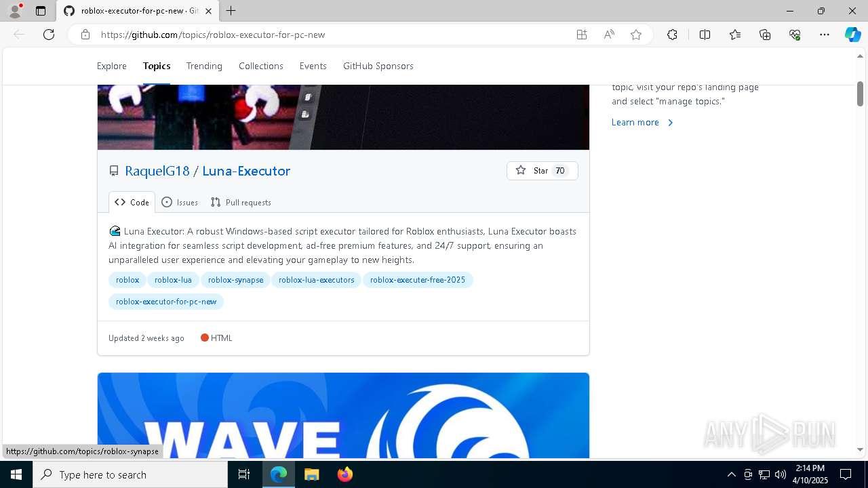
Task: Toggle split screen view
Action: [705, 35]
